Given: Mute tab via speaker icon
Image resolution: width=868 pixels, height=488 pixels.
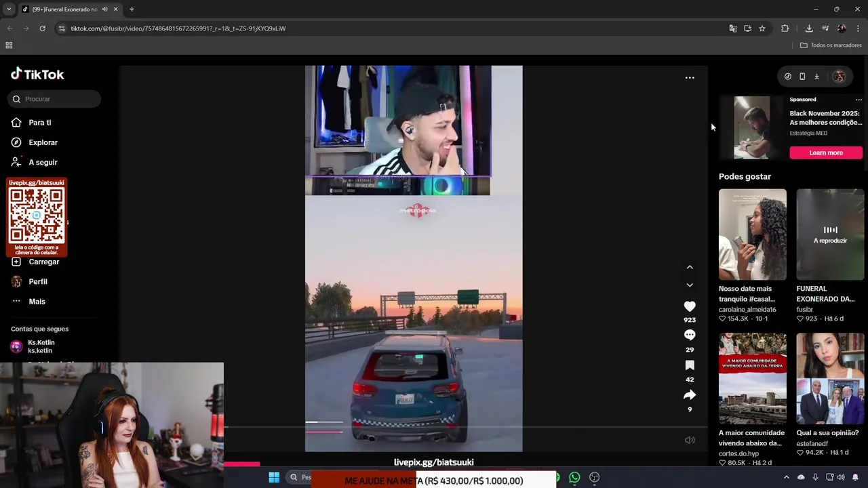Looking at the screenshot, I should click(x=104, y=9).
